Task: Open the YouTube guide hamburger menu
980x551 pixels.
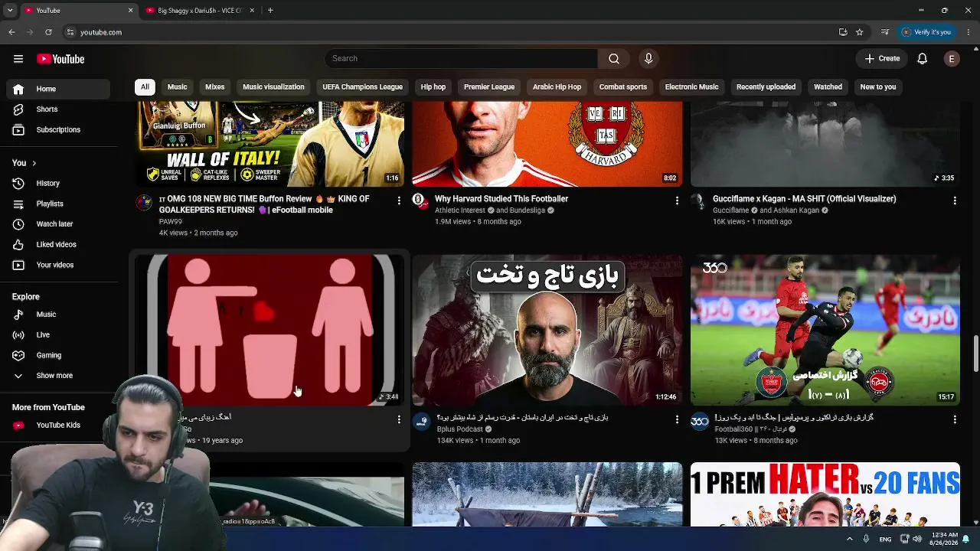Action: pos(18,59)
